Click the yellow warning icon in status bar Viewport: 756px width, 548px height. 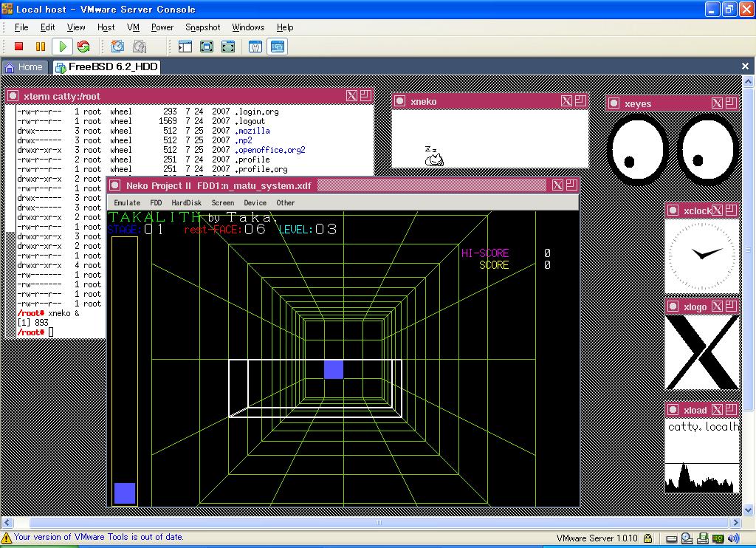tap(6, 538)
